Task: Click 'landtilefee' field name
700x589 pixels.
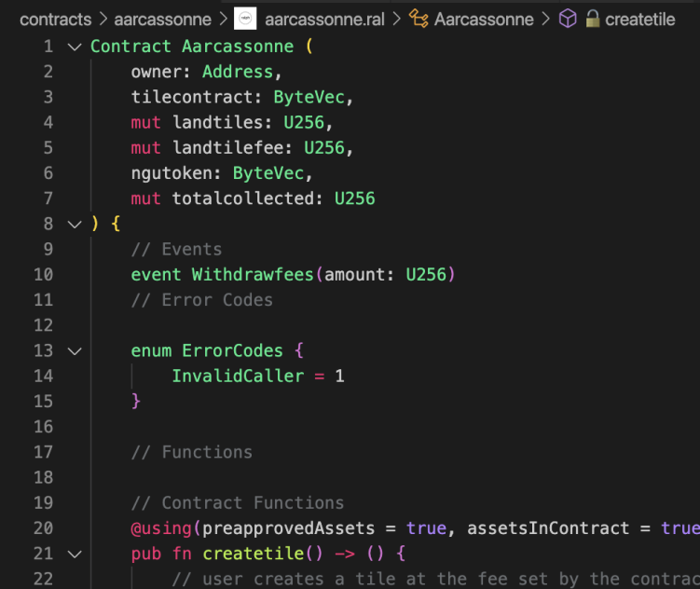Action: [x=227, y=148]
